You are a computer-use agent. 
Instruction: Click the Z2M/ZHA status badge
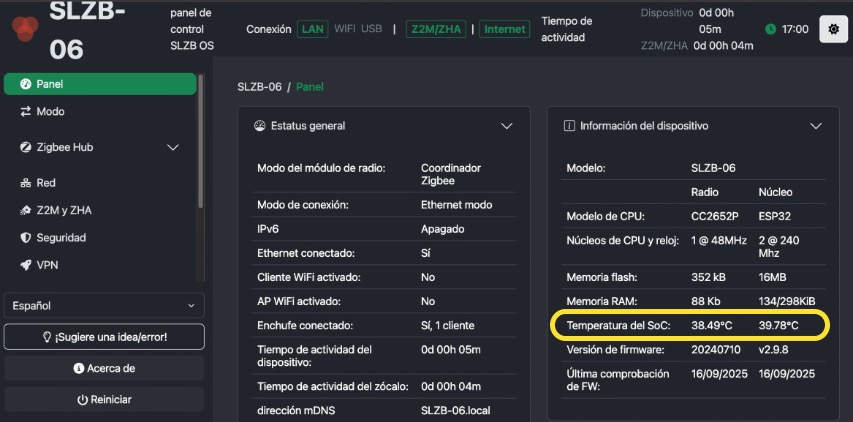click(x=436, y=29)
